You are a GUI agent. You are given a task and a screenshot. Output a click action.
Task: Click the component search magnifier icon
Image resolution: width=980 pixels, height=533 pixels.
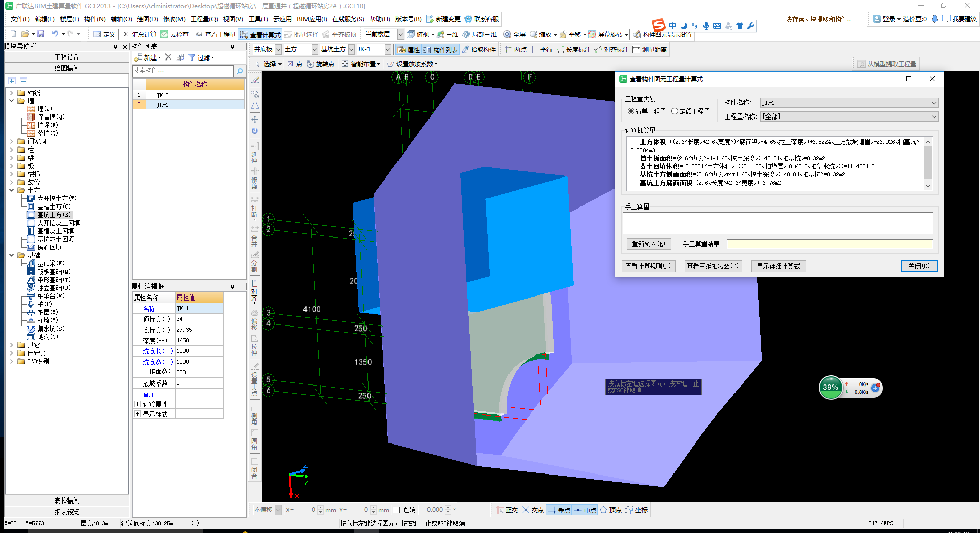[x=240, y=71]
